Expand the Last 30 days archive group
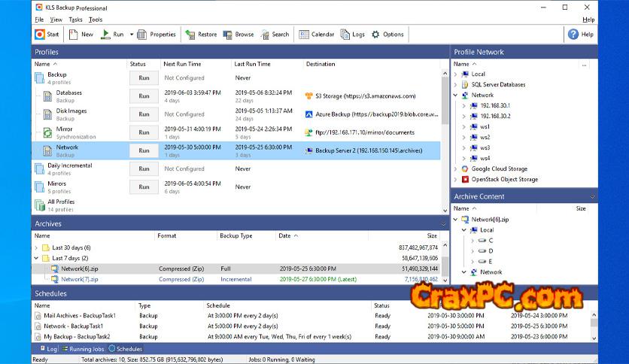The width and height of the screenshot is (629, 364). pyautogui.click(x=36, y=247)
